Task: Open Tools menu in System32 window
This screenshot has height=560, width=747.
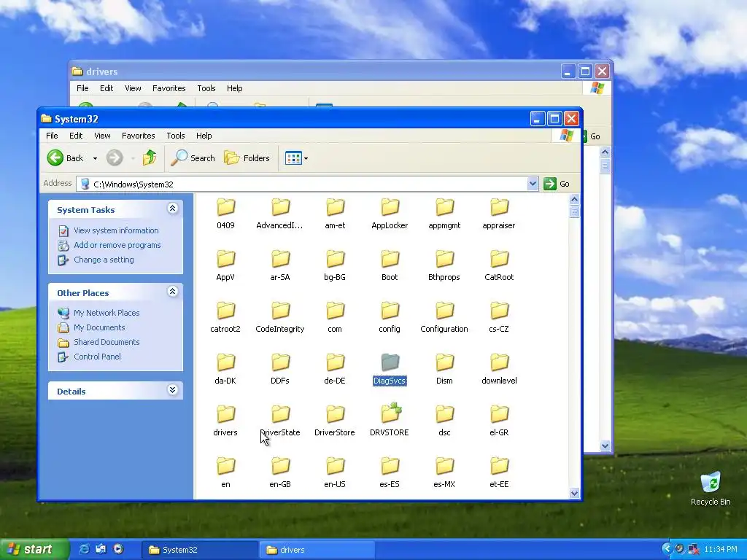Action: tap(175, 136)
